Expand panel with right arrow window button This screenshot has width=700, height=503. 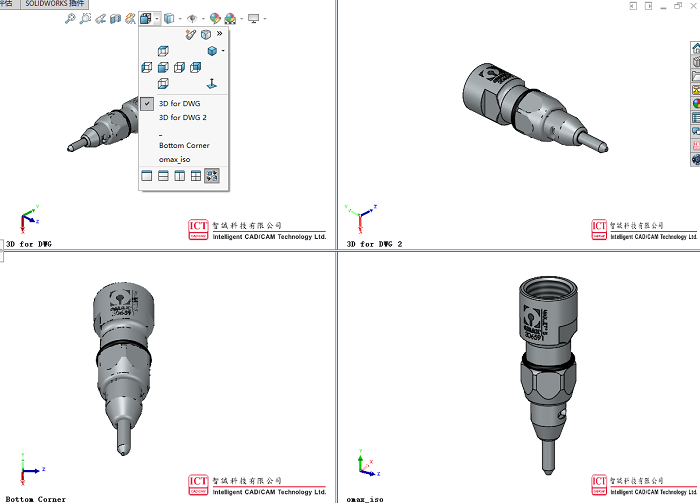pyautogui.click(x=648, y=6)
